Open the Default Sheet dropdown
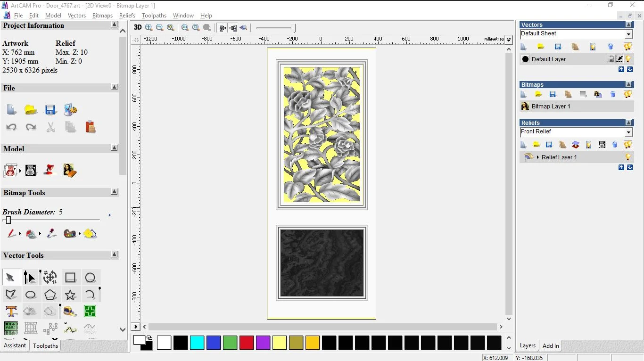 click(628, 34)
